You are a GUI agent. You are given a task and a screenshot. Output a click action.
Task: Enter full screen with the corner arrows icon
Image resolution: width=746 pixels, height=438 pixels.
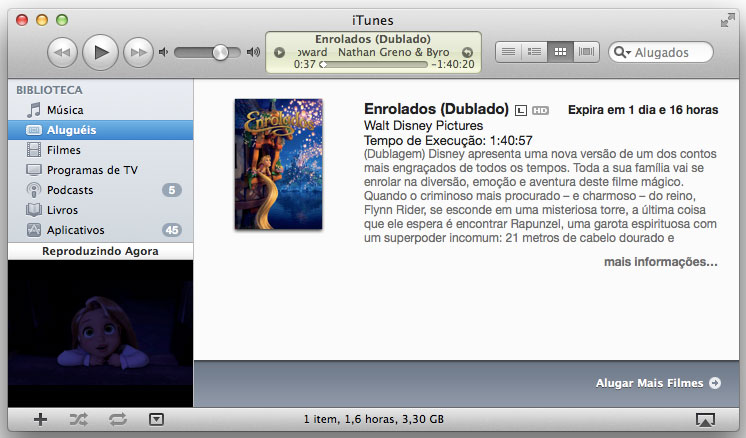[727, 20]
